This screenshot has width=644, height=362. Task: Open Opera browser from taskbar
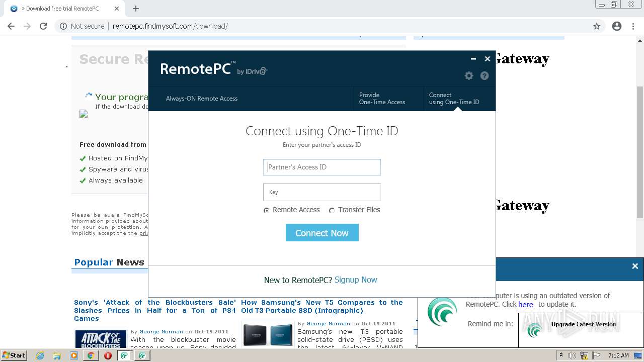[108, 355]
